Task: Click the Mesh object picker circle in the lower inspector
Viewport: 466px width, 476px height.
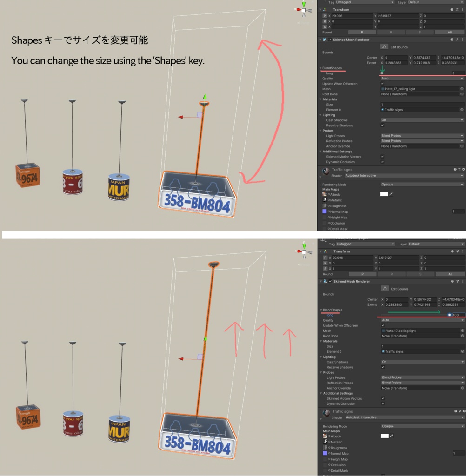Action: 462,331
